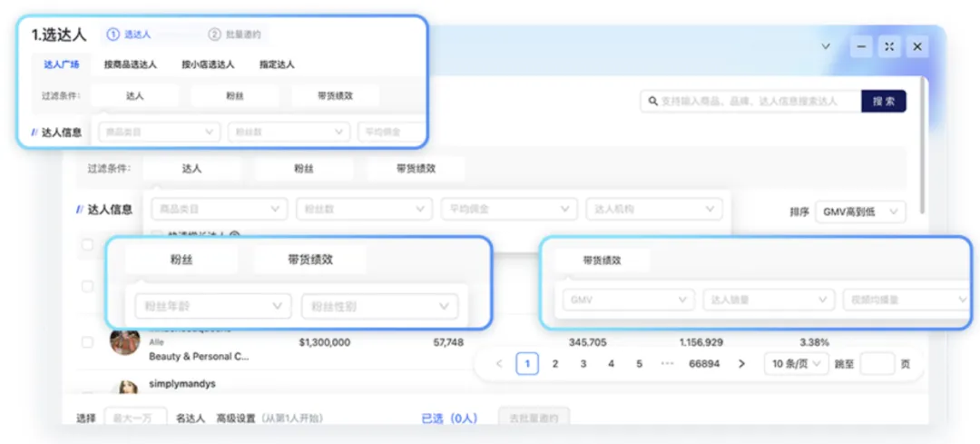Click the 去批量邀约 button

tap(534, 419)
